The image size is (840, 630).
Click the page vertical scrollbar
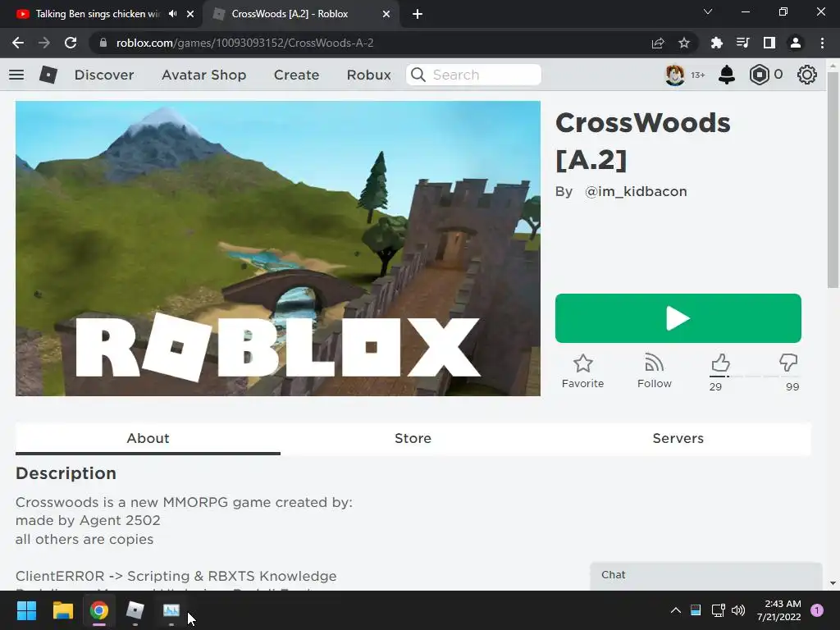[x=833, y=180]
